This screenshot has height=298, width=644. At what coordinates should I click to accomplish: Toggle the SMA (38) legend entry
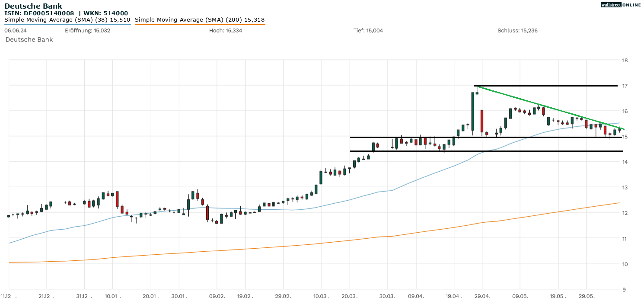(67, 19)
